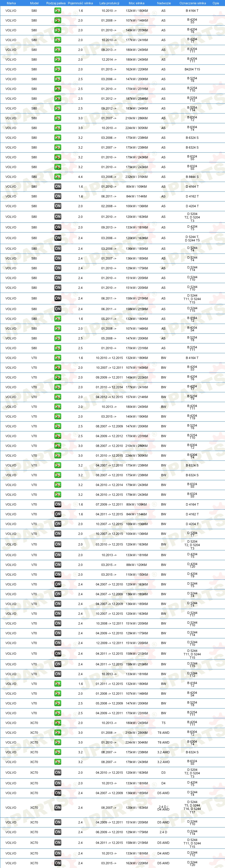This screenshot has width=225, height=868.
Task: Select ON icon in V70 D 5244 T17 row
Action: coord(58,613)
